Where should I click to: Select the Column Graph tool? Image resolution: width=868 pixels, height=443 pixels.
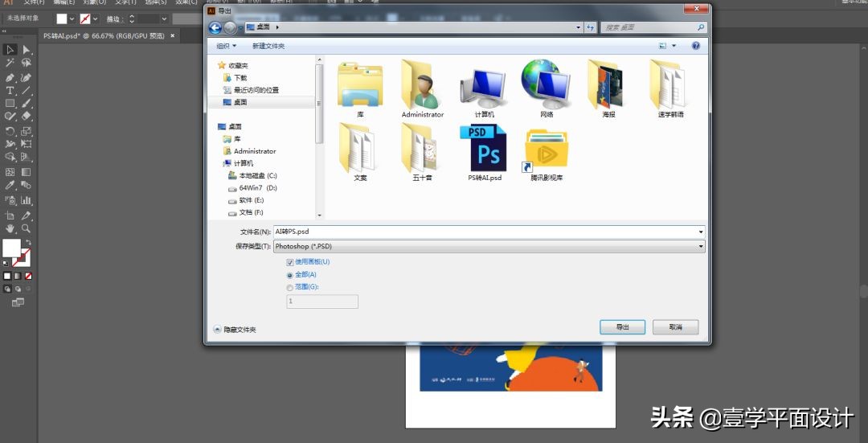26,200
